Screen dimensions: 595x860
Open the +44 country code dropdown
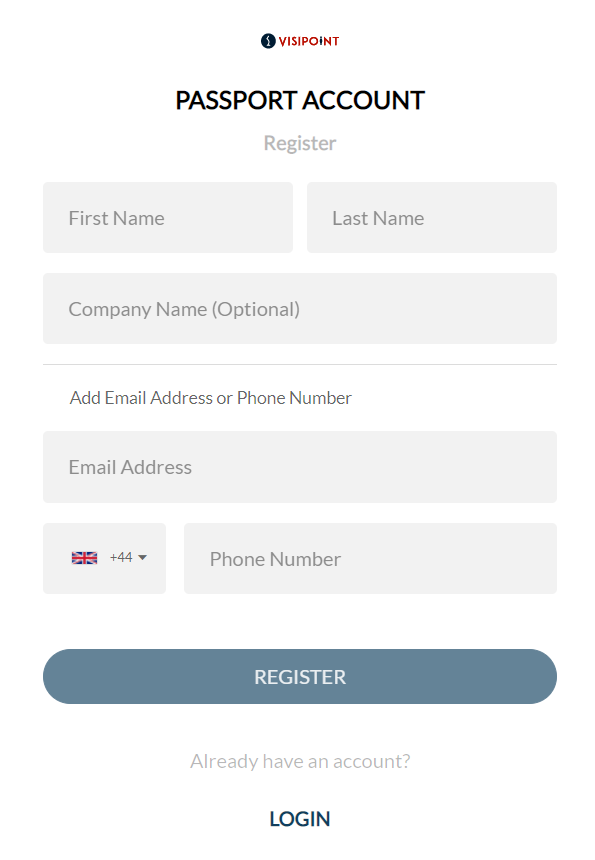pyautogui.click(x=104, y=558)
